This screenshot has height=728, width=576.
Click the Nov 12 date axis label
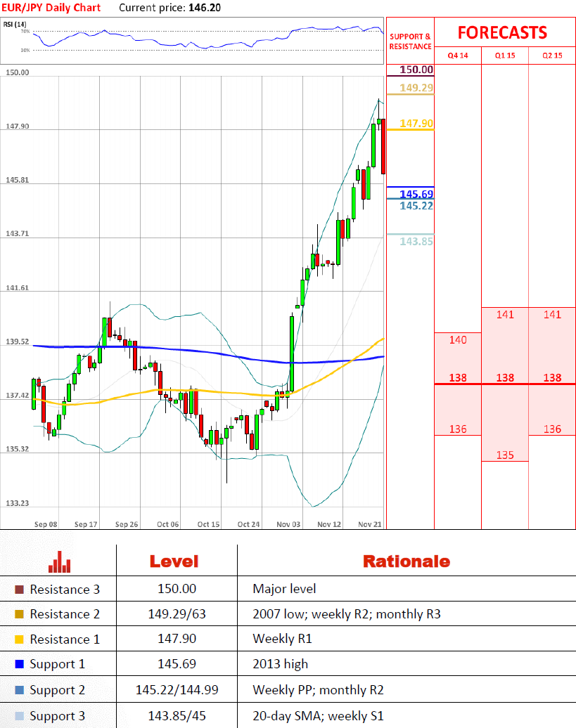(x=329, y=524)
